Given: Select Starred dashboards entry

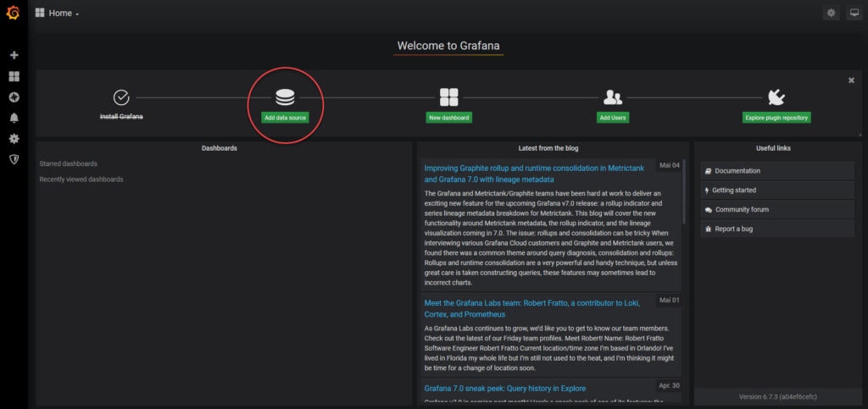Looking at the screenshot, I should coord(68,164).
